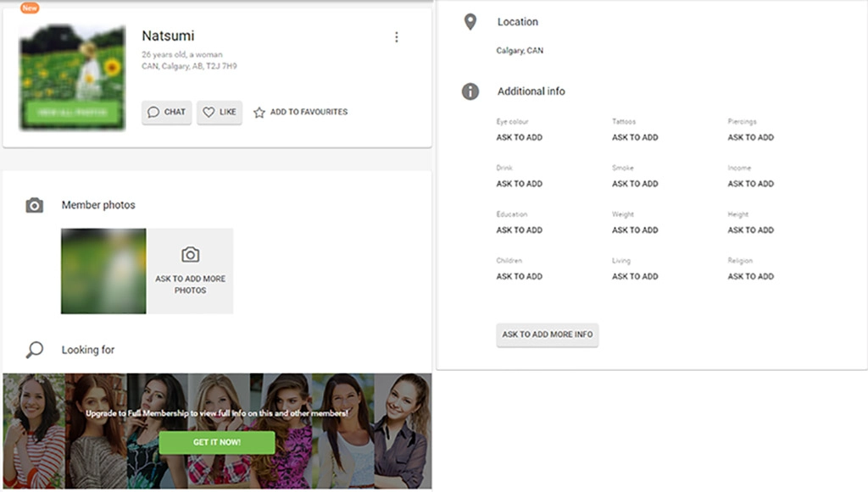Open the blurred member photo thumbnail
Image resolution: width=868 pixels, height=492 pixels.
pyautogui.click(x=103, y=271)
